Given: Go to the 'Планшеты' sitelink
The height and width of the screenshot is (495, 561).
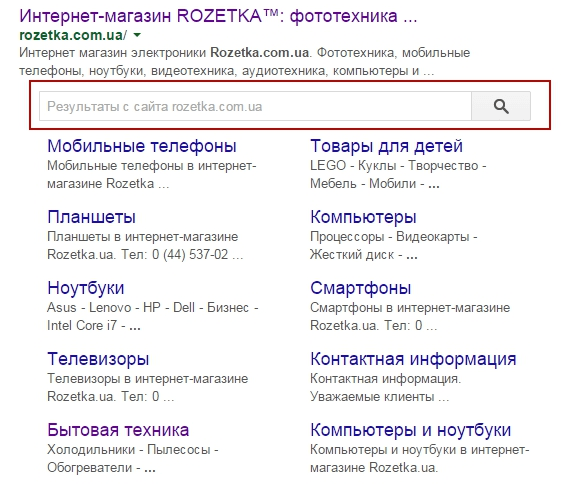Looking at the screenshot, I should [x=92, y=217].
